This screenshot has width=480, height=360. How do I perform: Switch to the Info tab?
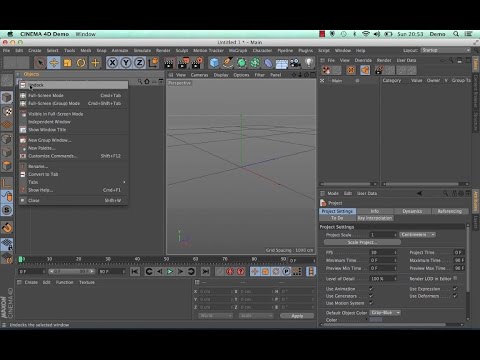click(x=375, y=211)
